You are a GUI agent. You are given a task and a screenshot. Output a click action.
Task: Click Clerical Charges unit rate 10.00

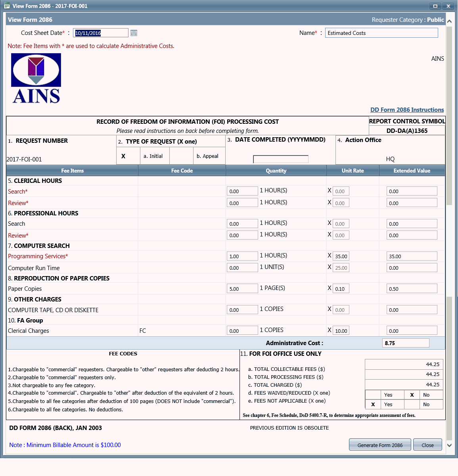(x=341, y=331)
